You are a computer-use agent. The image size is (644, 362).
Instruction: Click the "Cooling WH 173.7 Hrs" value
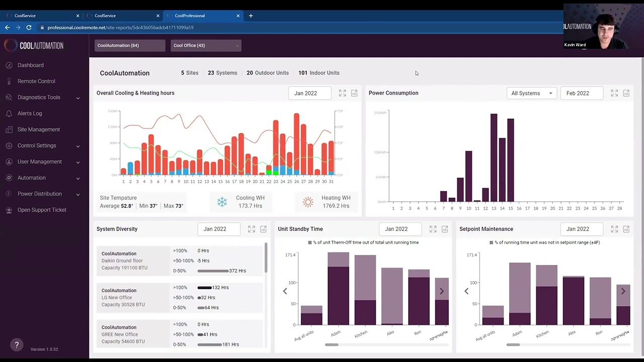pos(250,202)
